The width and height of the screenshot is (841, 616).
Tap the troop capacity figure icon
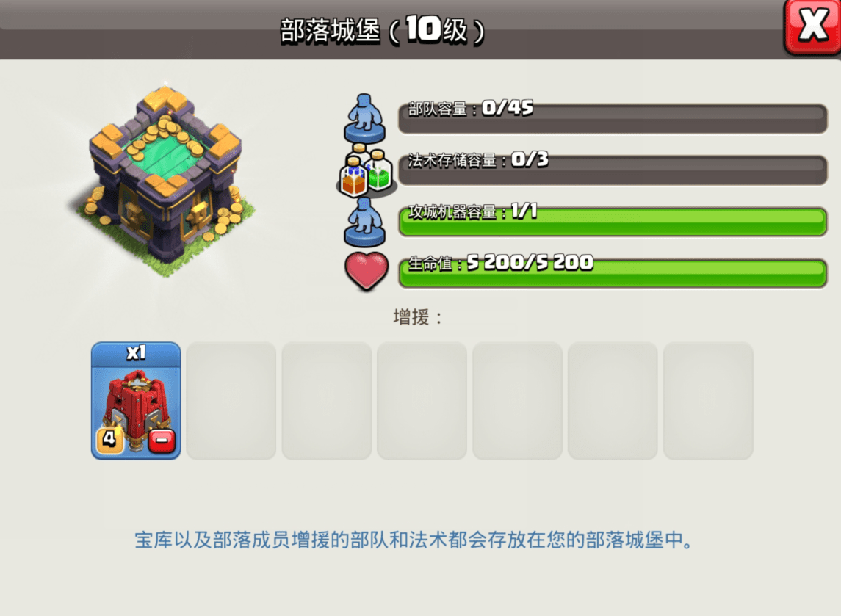coord(364,117)
